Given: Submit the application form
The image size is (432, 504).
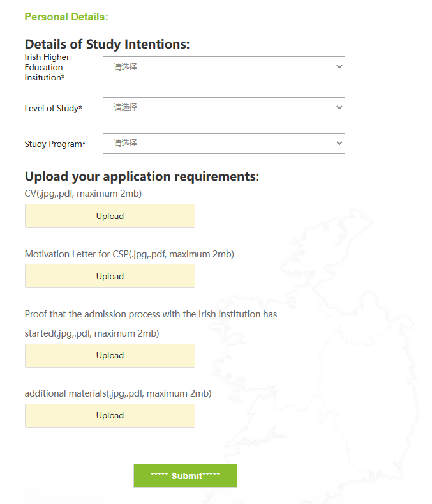Looking at the screenshot, I should (x=185, y=476).
